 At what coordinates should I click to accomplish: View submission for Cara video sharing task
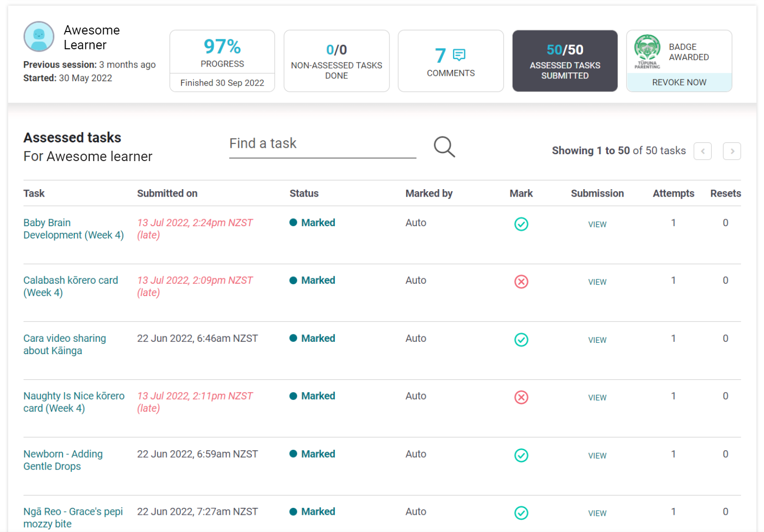point(597,340)
